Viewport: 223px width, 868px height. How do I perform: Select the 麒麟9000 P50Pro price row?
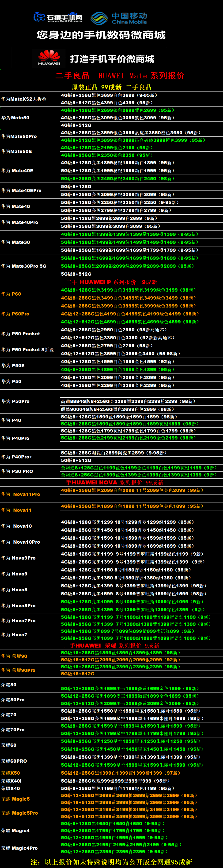pyautogui.click(x=141, y=409)
